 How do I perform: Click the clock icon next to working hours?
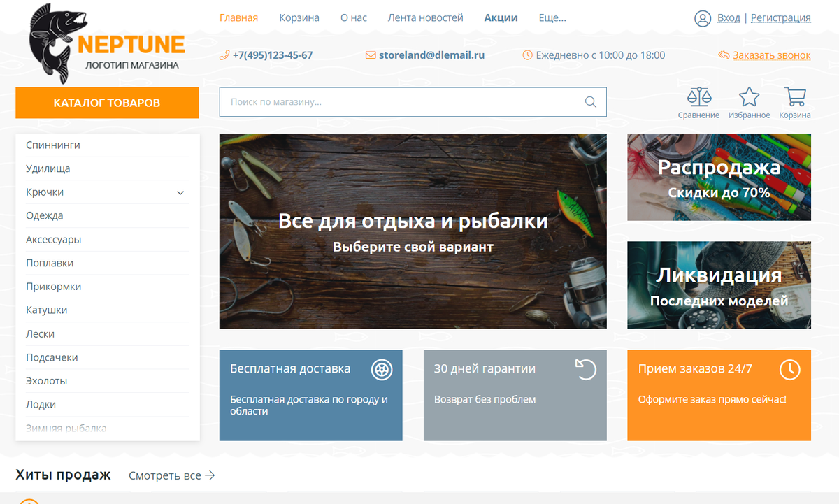tap(527, 55)
